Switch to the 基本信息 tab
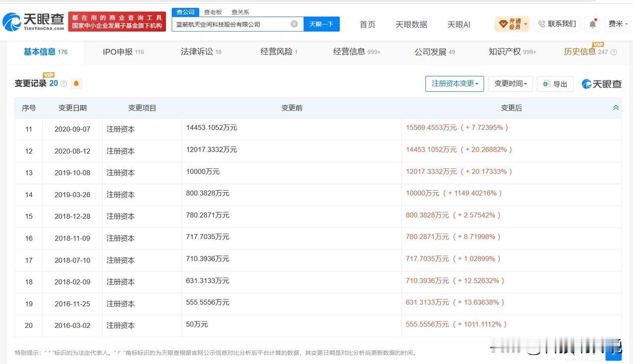The image size is (633, 364). (x=45, y=52)
